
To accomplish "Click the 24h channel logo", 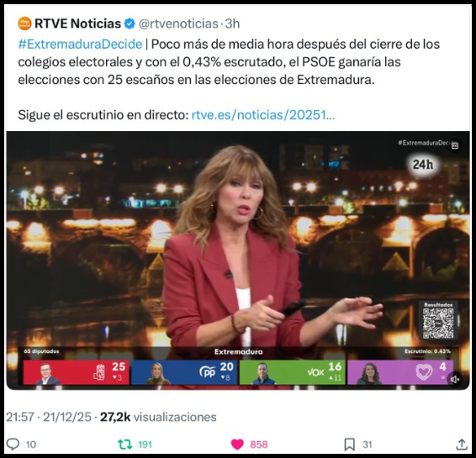I will (423, 165).
